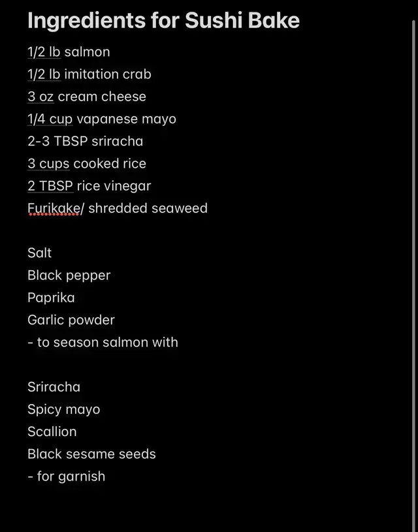Place cursor in "2-3 TBSP sriracha" line
Viewport: 418px width, 532px height.
[x=85, y=141]
